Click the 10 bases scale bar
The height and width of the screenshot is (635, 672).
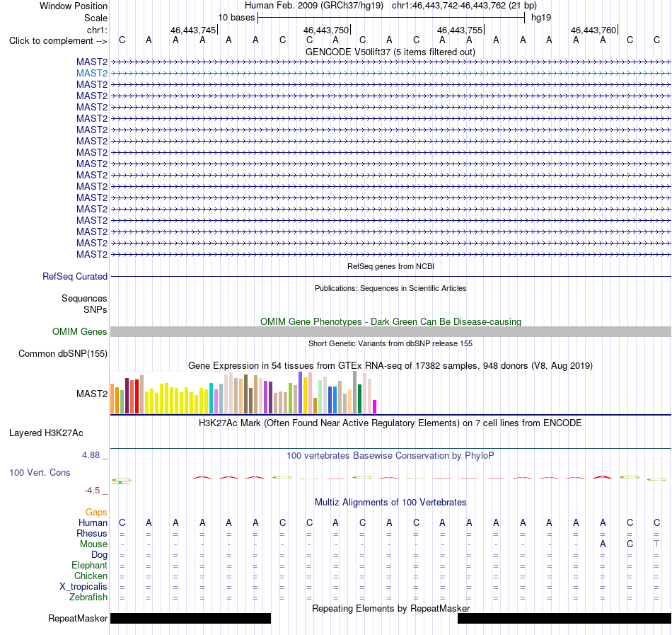click(x=391, y=18)
